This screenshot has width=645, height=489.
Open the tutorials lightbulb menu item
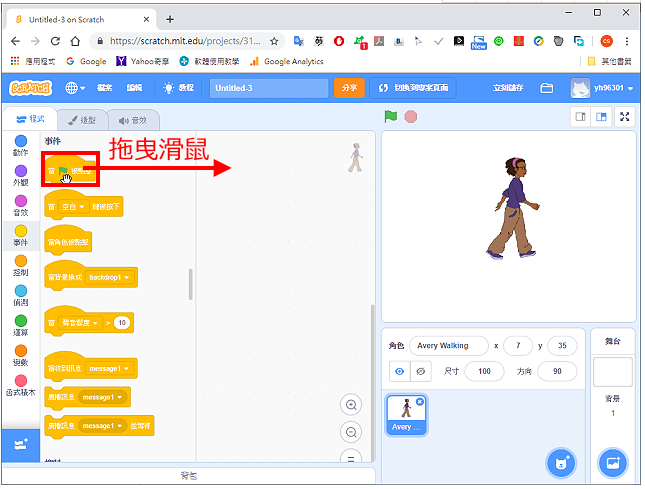pyautogui.click(x=179, y=88)
